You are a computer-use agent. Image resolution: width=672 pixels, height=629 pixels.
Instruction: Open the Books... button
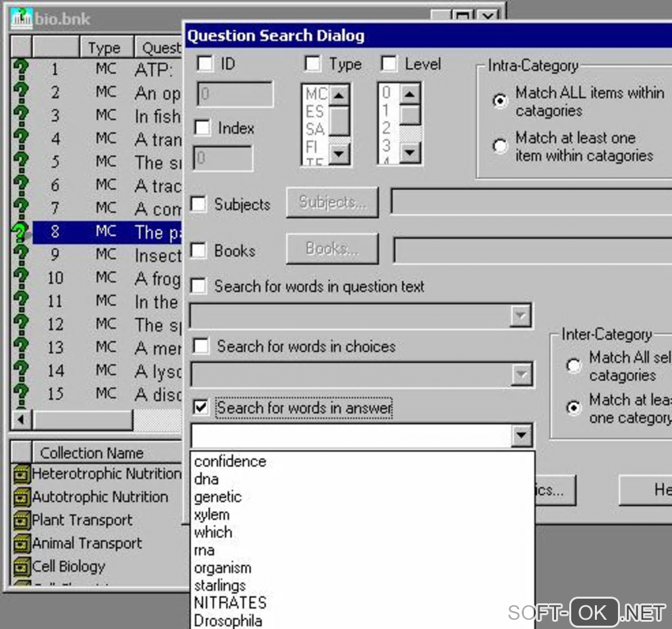[332, 249]
